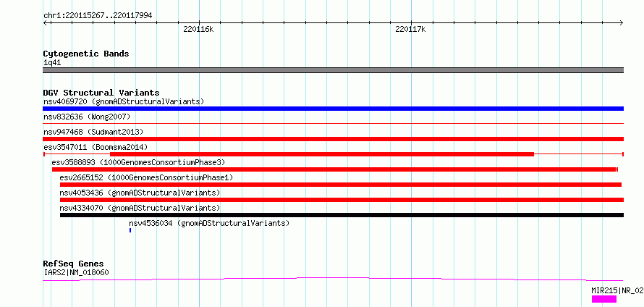Viewport: 644px width, 307px height.
Task: Click nsv832636 (Wong2007) label
Action: point(87,117)
